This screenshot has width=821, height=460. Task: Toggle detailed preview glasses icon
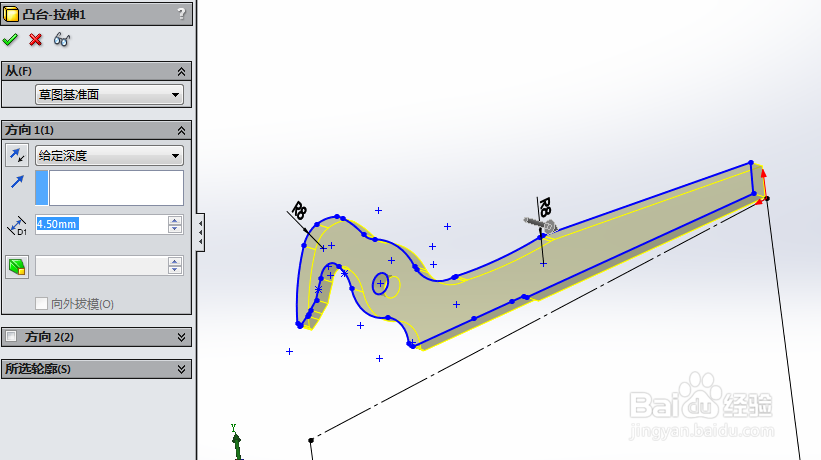tap(62, 40)
